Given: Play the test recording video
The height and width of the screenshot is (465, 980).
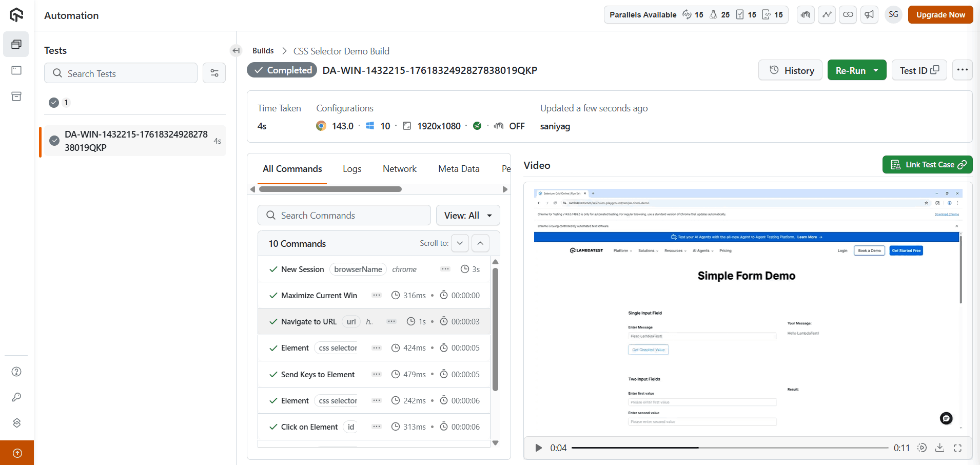Looking at the screenshot, I should coord(538,448).
